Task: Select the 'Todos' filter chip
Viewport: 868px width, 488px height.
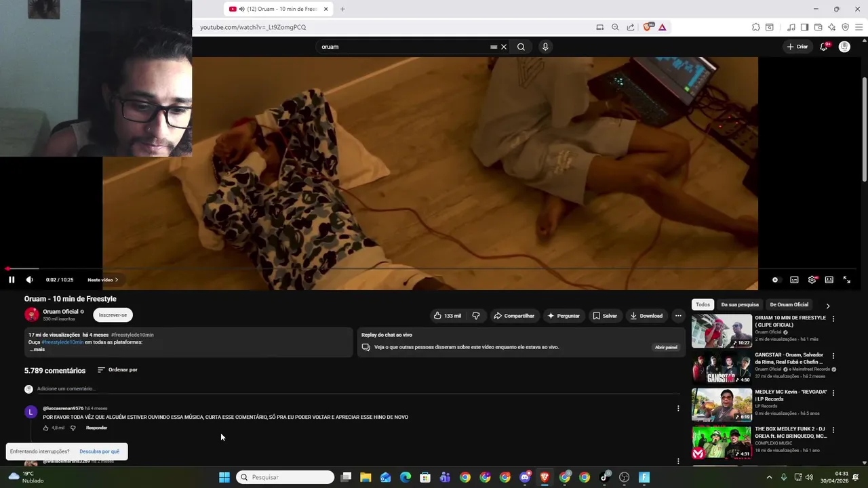Action: pyautogui.click(x=703, y=305)
